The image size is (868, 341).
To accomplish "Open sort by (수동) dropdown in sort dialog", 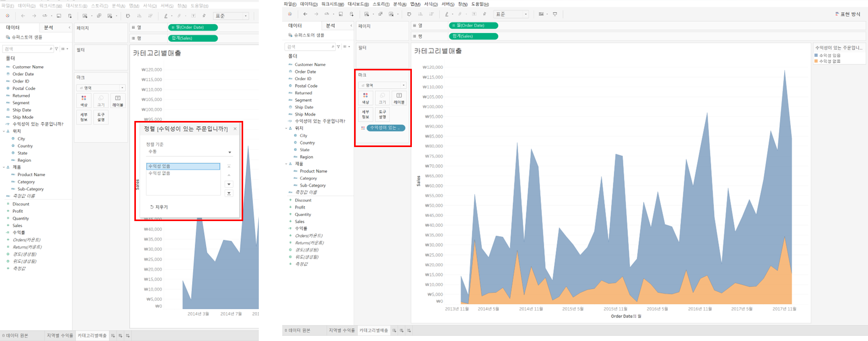I will pyautogui.click(x=190, y=152).
